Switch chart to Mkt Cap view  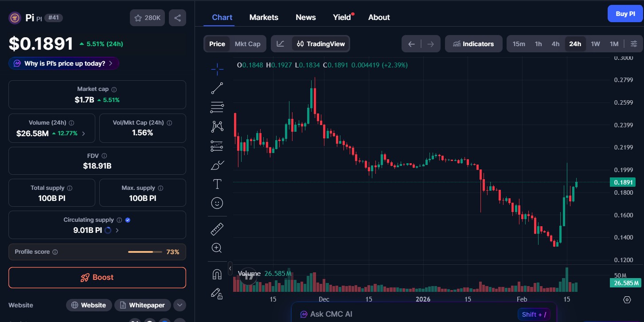click(247, 43)
